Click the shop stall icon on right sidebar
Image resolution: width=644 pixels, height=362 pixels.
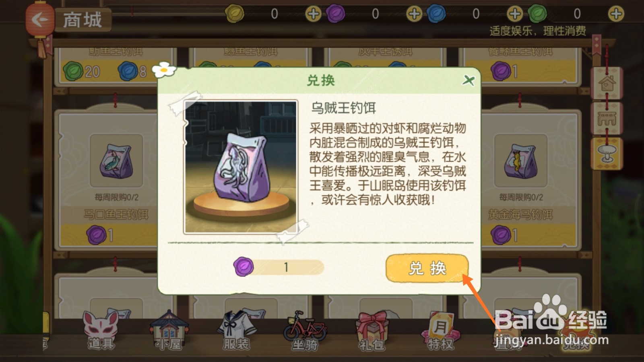607,119
